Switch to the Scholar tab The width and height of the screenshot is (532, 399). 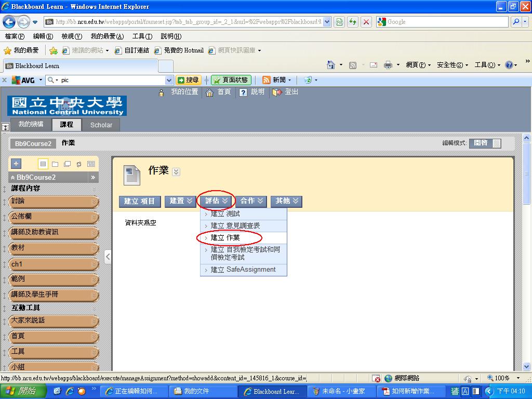click(x=101, y=125)
